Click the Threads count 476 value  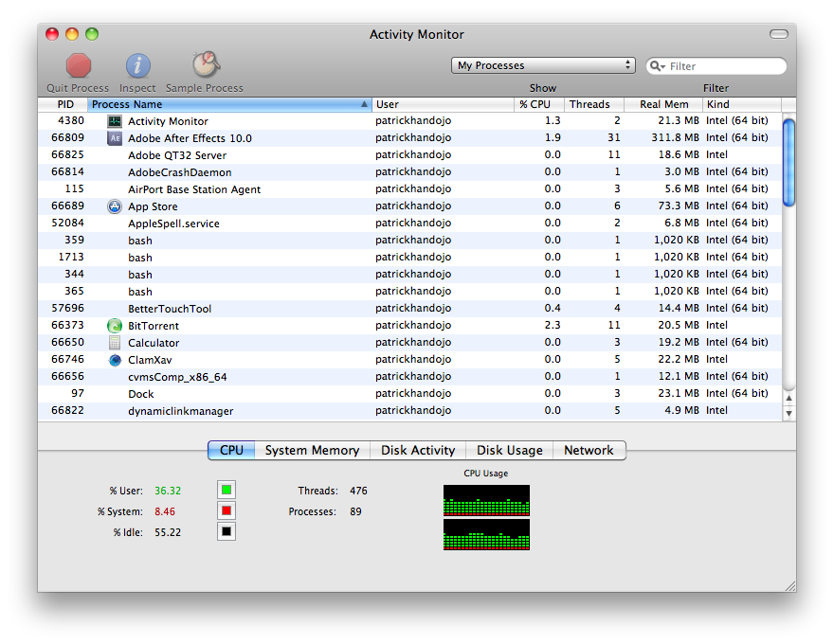click(358, 491)
